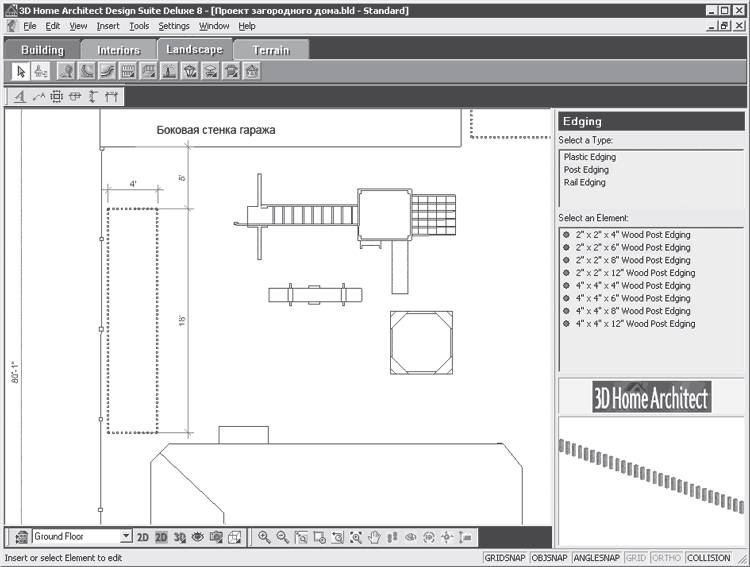Pick the sprinkler tool icon
750x567 pixels.
point(169,72)
